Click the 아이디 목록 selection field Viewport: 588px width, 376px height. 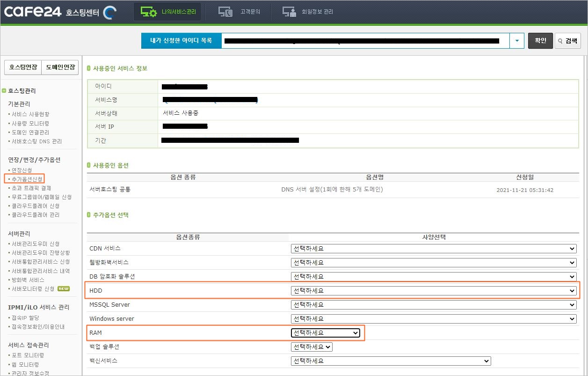tap(365, 41)
